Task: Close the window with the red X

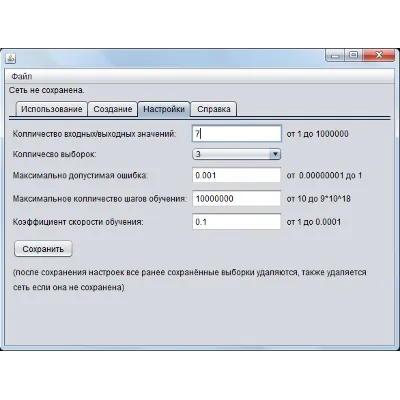Action: tap(379, 55)
